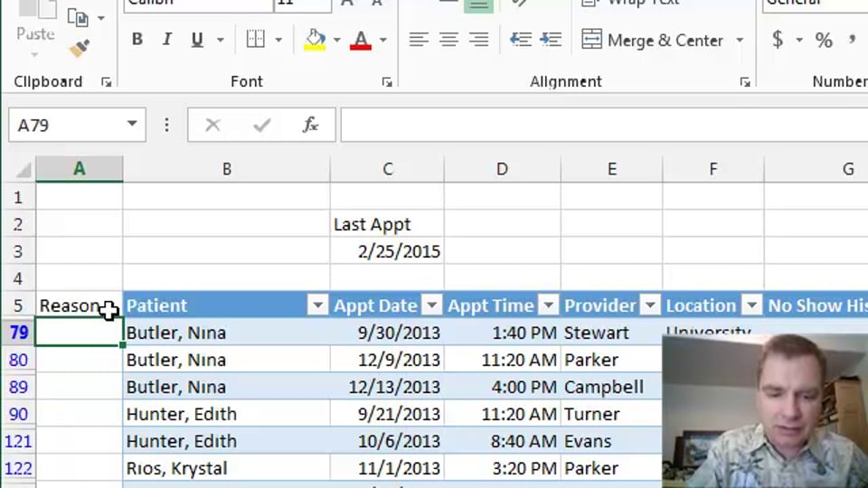The image size is (868, 488).
Task: Click Merge & Center button
Action: (653, 40)
